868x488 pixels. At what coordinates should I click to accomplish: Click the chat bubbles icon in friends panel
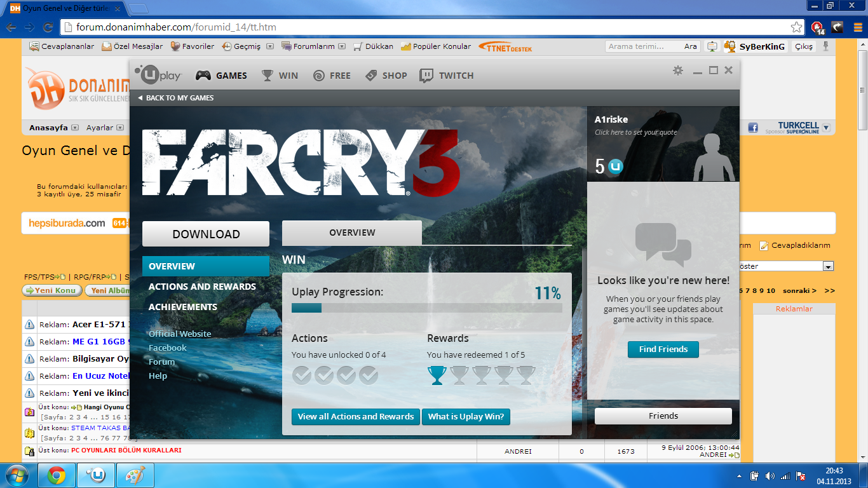pyautogui.click(x=663, y=245)
